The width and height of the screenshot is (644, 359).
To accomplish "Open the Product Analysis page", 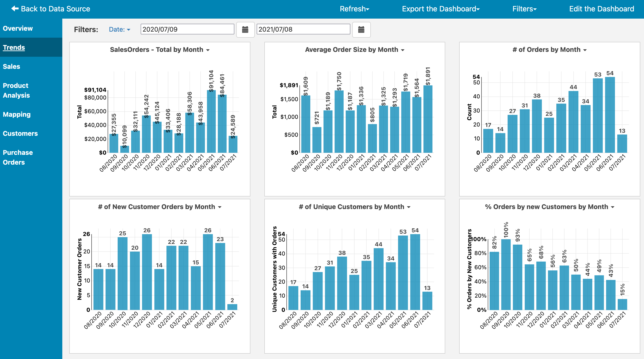I will [x=16, y=90].
